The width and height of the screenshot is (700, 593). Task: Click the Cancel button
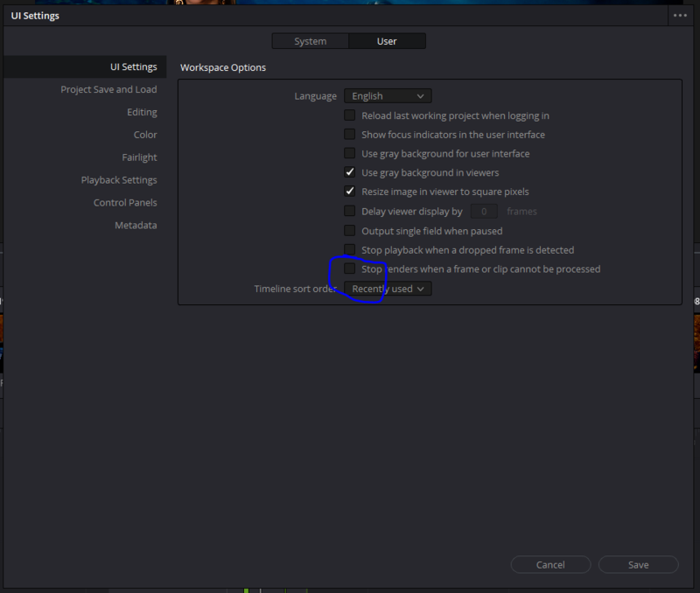point(550,565)
